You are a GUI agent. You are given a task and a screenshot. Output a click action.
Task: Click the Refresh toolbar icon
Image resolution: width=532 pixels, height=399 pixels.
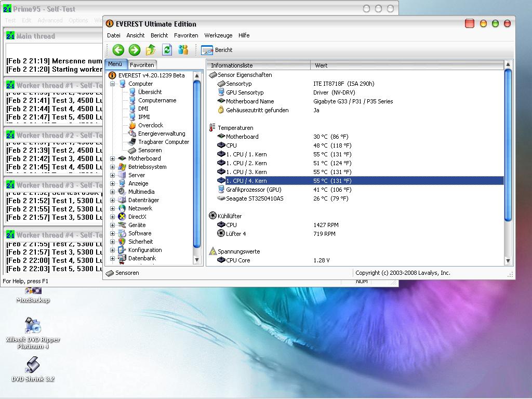pos(167,50)
